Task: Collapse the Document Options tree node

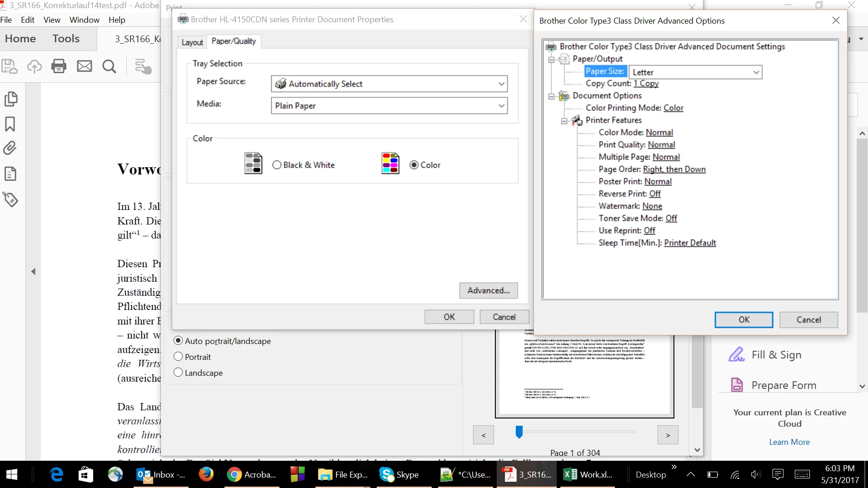Action: 551,96
